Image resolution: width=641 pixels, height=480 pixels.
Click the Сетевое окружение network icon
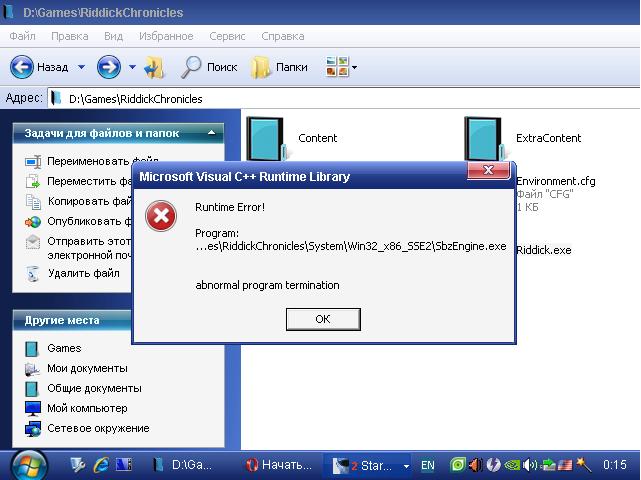(x=33, y=429)
